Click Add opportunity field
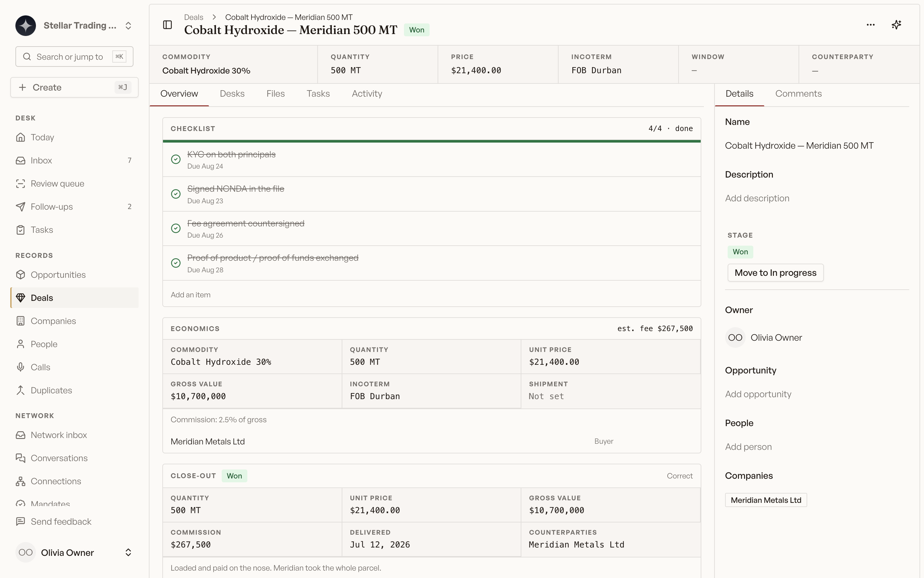This screenshot has height=578, width=924. [758, 394]
